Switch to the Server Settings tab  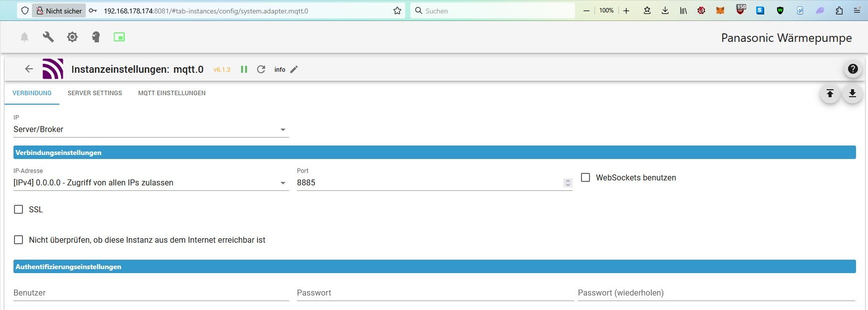95,93
